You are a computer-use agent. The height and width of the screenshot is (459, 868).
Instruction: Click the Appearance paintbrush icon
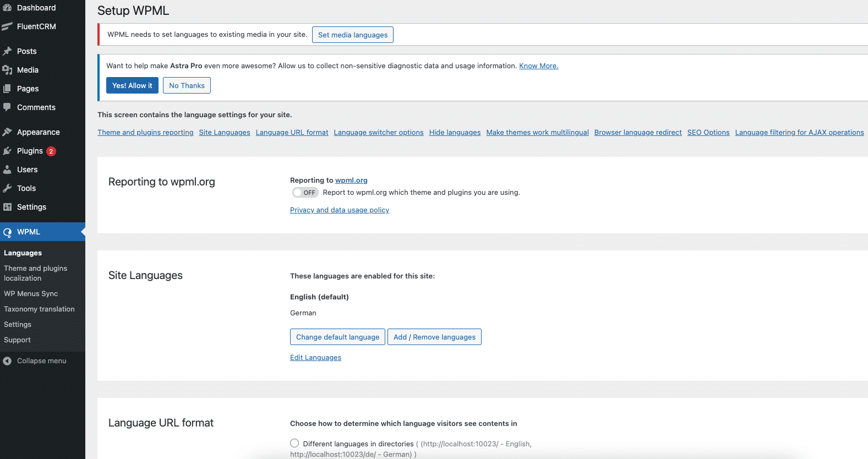tap(7, 132)
